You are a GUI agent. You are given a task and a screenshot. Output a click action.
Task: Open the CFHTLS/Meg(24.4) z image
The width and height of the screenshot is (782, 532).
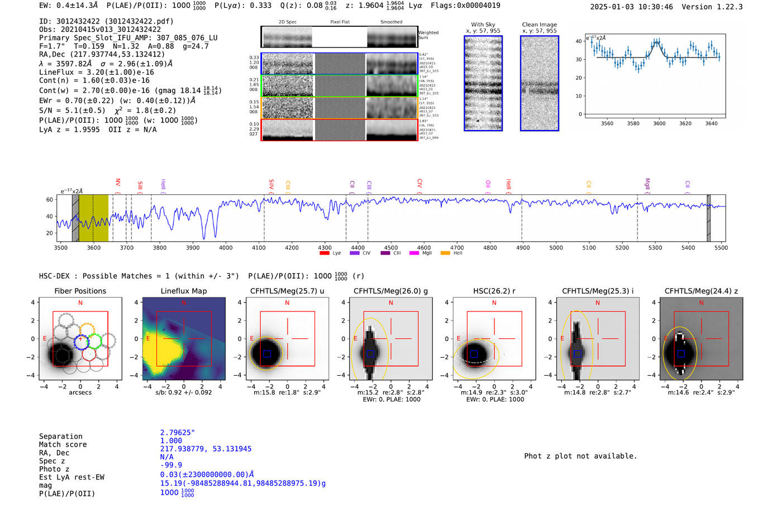702,338
